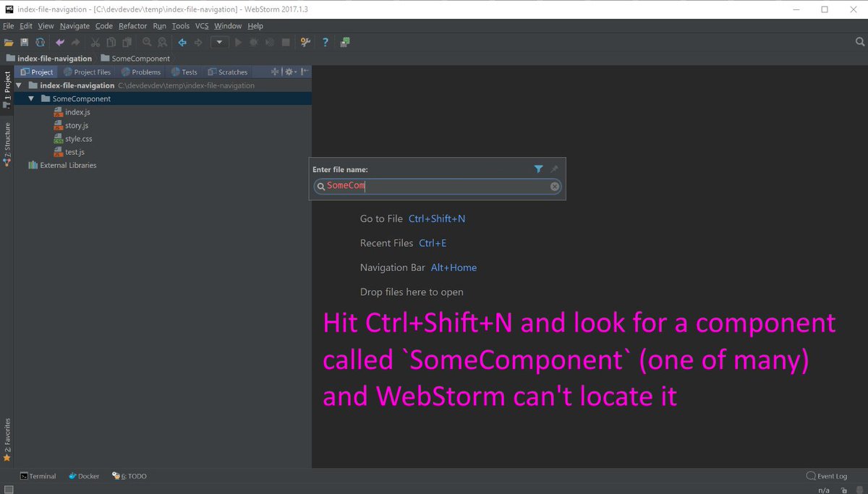Click the Forward navigation arrow
Image resolution: width=868 pixels, height=494 pixels.
(197, 43)
